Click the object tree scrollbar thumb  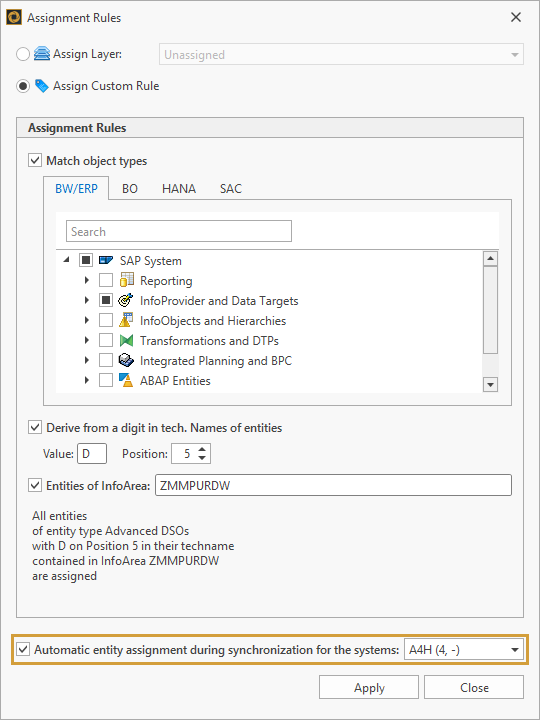point(491,310)
